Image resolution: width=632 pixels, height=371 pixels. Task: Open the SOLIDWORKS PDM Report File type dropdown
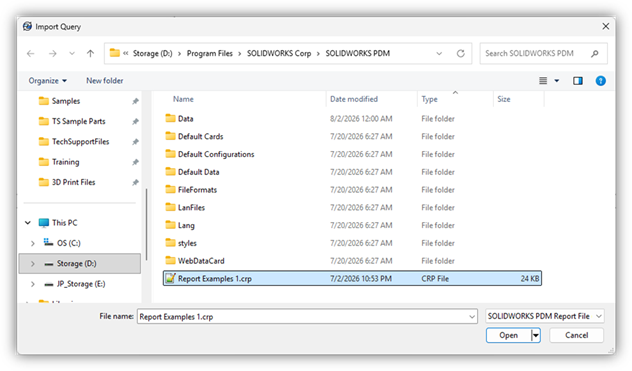[x=545, y=316]
